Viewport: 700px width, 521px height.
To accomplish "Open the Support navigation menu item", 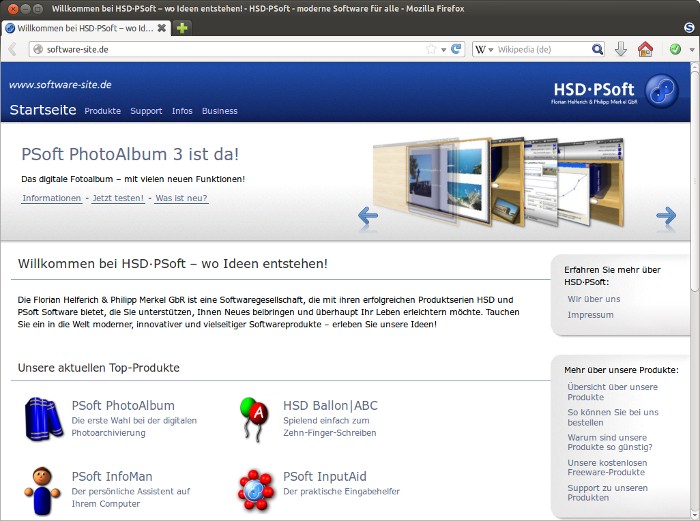I will 146,111.
